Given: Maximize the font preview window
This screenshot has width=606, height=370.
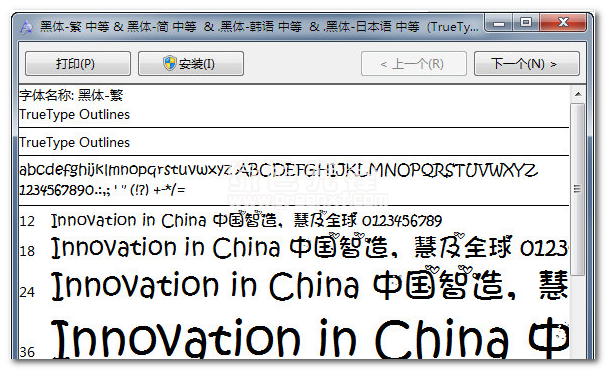Looking at the screenshot, I should [526, 23].
